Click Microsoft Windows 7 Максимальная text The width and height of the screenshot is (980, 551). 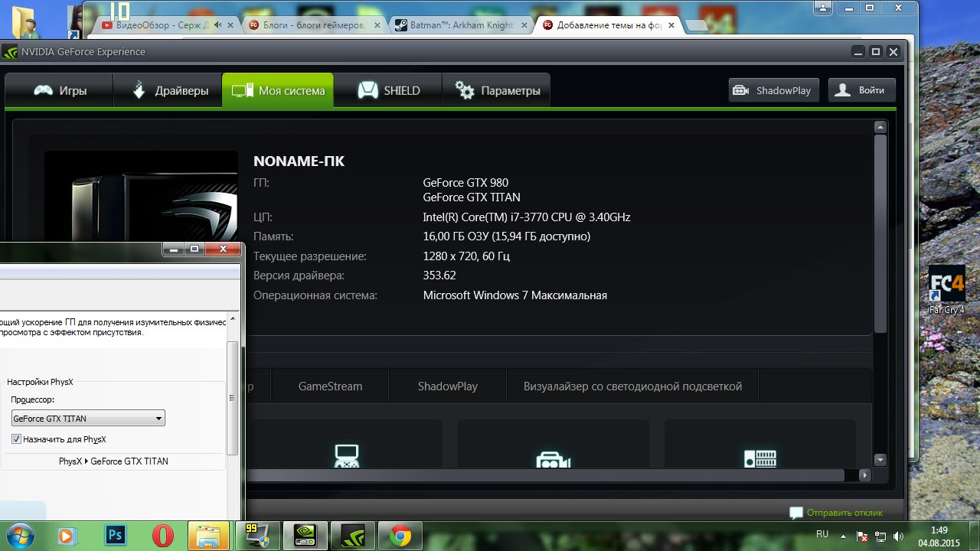point(515,295)
